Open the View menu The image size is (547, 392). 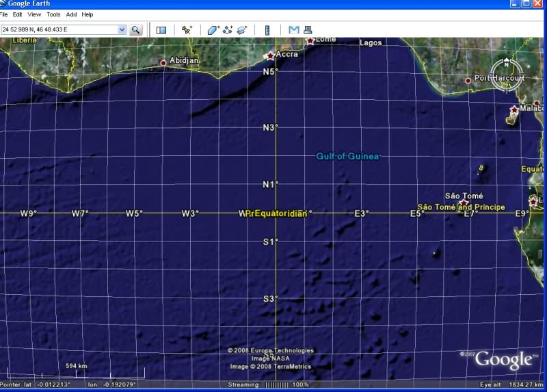click(34, 14)
